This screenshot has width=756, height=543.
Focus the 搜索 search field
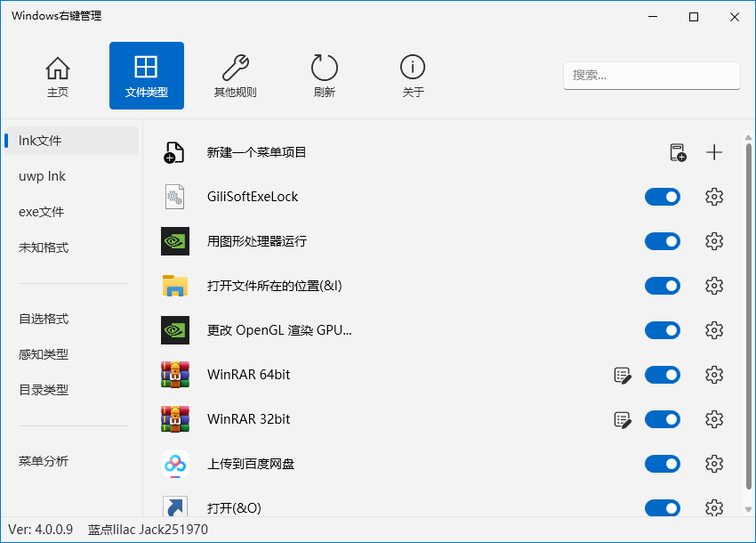(651, 76)
